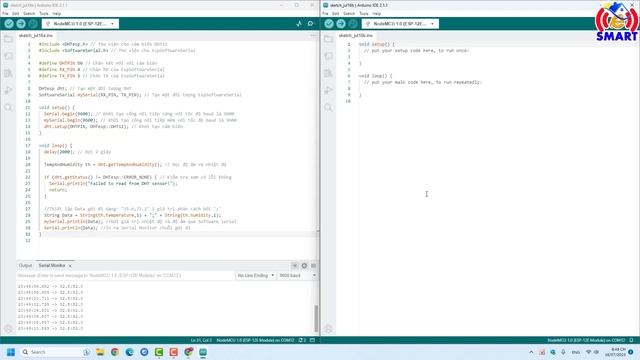Click line 31 closing brace in left editor
The width and height of the screenshot is (640, 360).
pyautogui.click(x=40, y=234)
